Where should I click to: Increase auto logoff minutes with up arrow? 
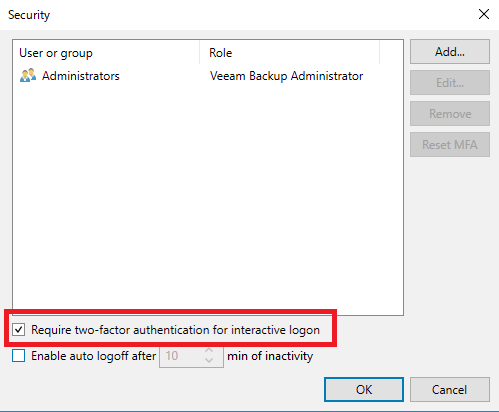coord(209,351)
